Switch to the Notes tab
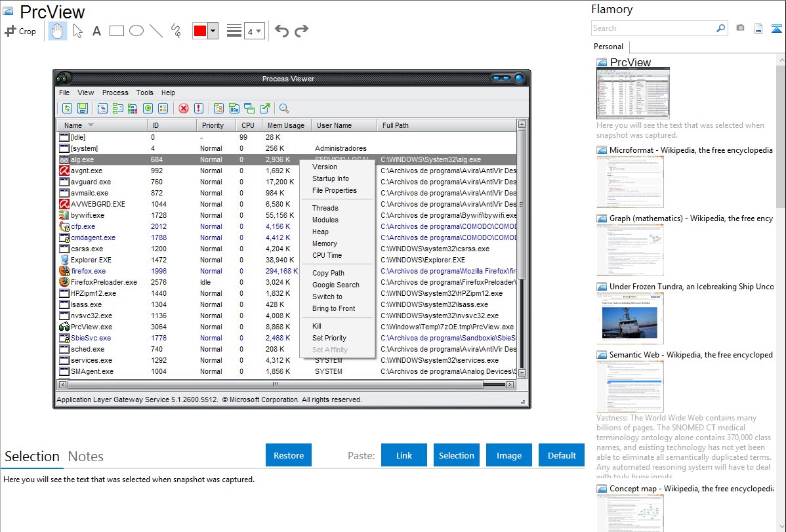 86,457
